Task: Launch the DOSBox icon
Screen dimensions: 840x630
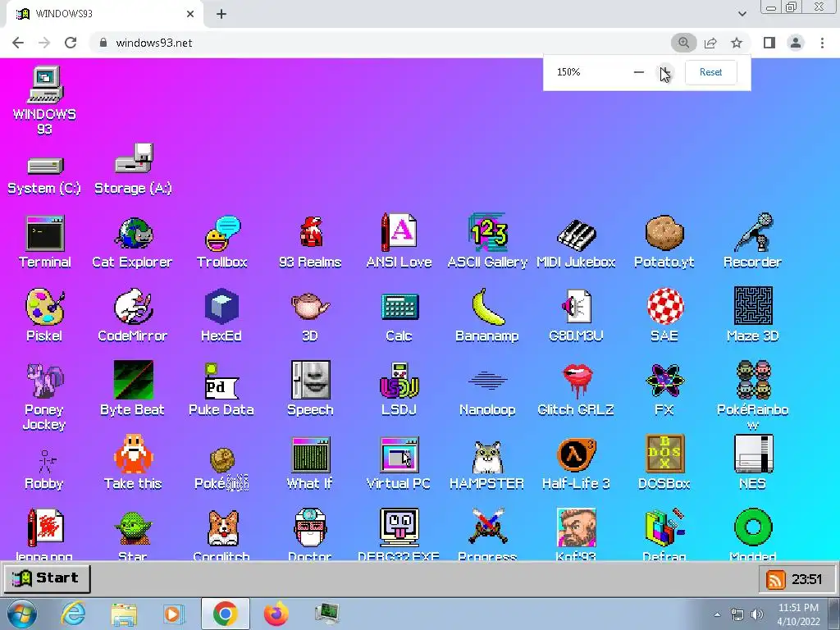Action: point(664,454)
